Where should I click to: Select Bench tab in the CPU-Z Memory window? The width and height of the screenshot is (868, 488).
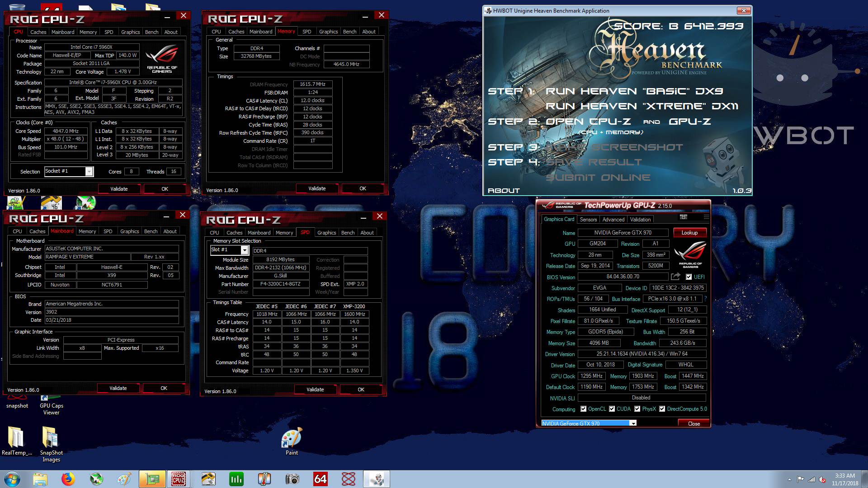pos(349,32)
